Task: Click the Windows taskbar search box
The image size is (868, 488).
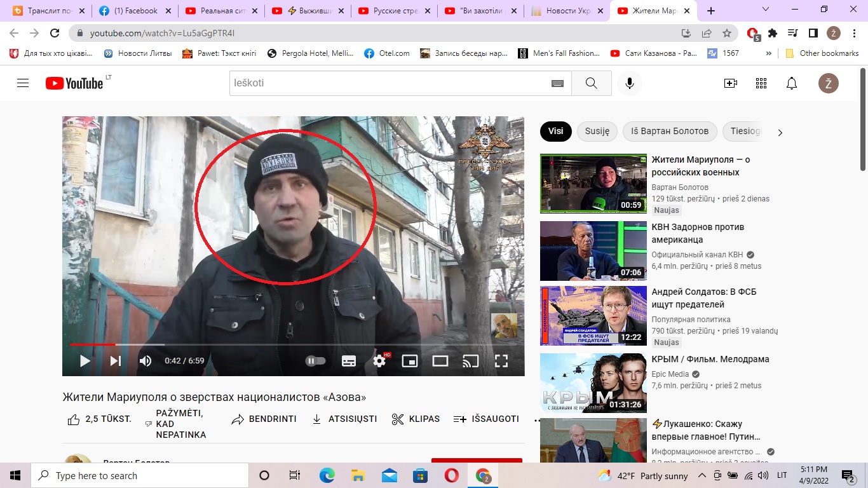Action: point(140,475)
